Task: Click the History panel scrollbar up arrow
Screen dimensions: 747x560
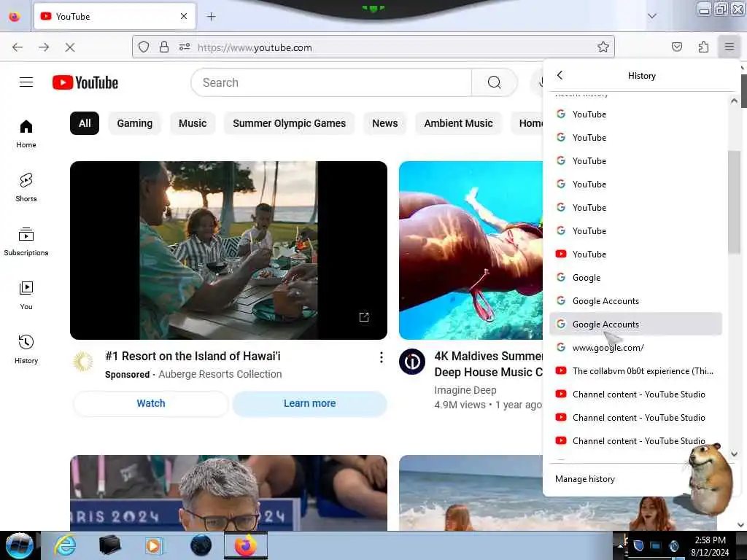Action: pyautogui.click(x=734, y=101)
